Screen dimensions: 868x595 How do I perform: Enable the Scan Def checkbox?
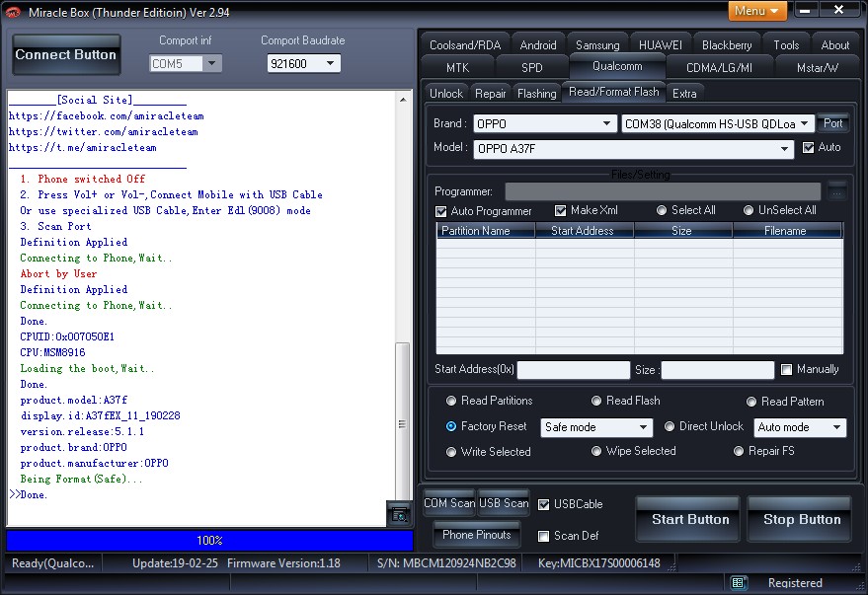click(x=543, y=536)
